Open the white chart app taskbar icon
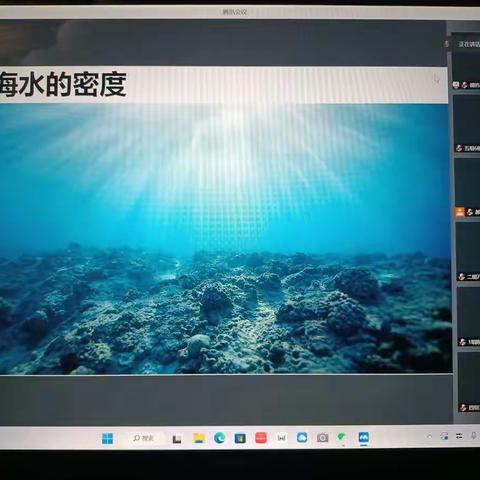This screenshot has height=480, width=480. pyautogui.click(x=281, y=438)
